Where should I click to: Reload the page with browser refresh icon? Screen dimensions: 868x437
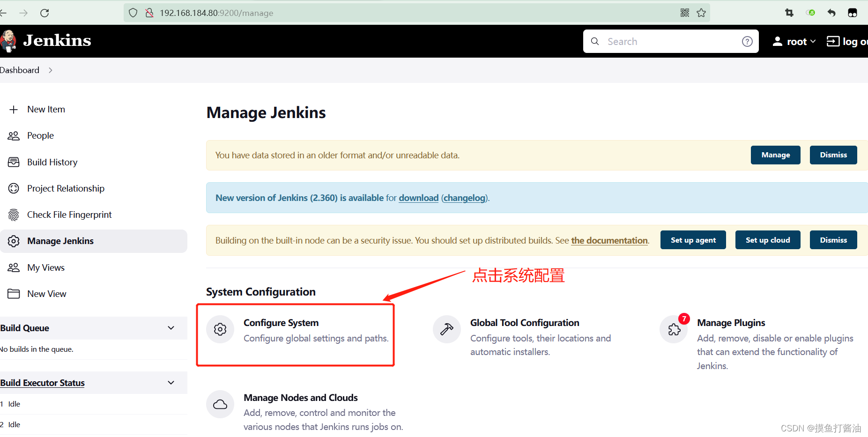(x=45, y=13)
